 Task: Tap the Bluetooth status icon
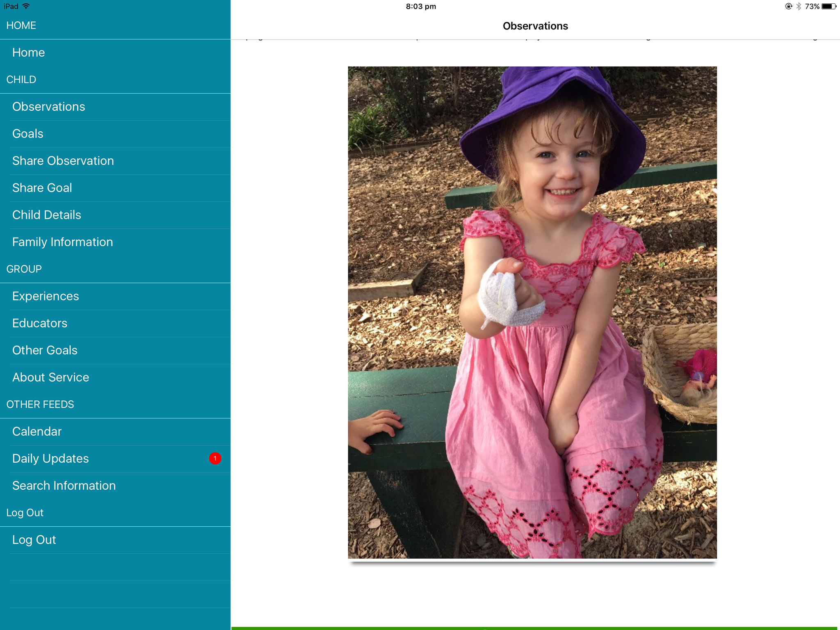click(x=799, y=6)
